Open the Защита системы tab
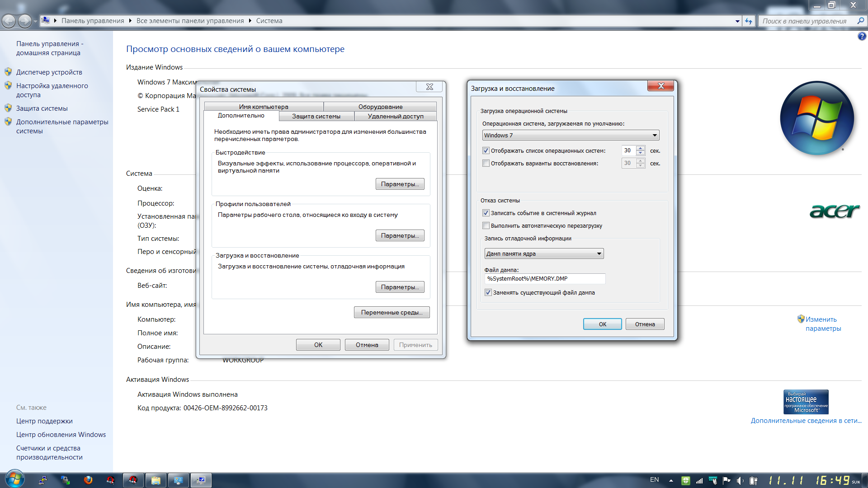The width and height of the screenshot is (868, 488). click(x=316, y=116)
